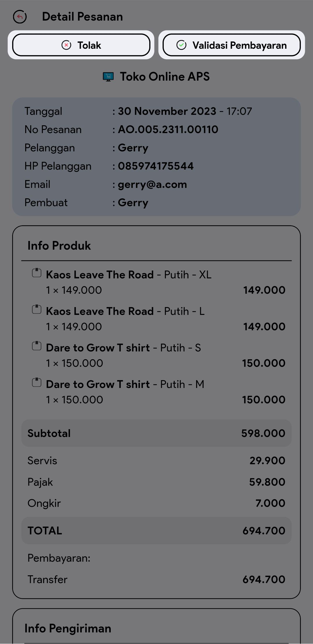313x644 pixels.
Task: Tap the TOTAL amount row
Action: click(156, 531)
